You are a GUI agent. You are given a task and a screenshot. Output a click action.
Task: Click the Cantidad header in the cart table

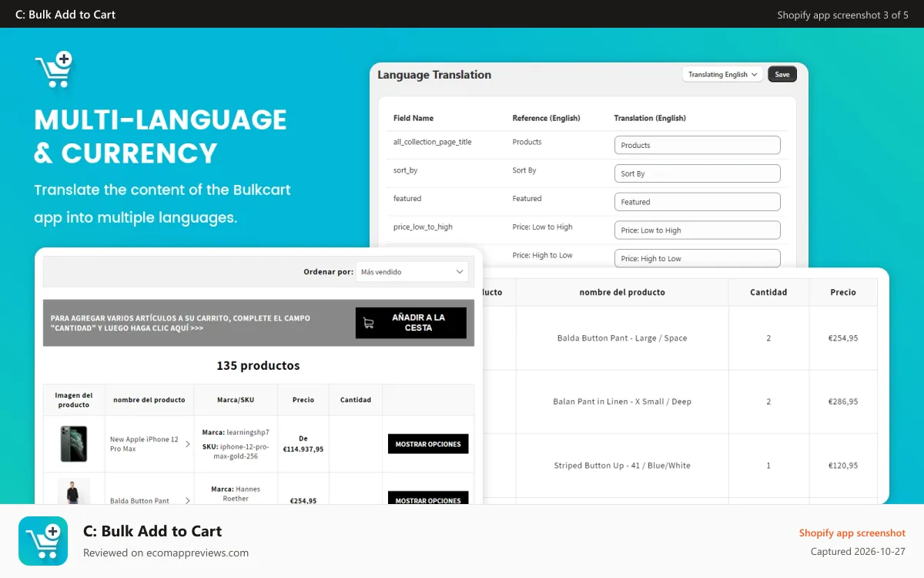click(768, 292)
